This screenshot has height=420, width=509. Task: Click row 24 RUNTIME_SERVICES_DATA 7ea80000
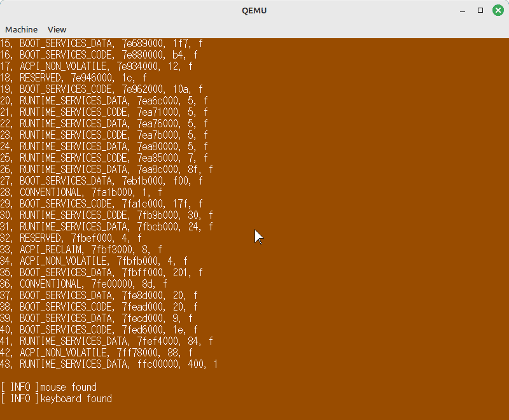[x=104, y=147]
